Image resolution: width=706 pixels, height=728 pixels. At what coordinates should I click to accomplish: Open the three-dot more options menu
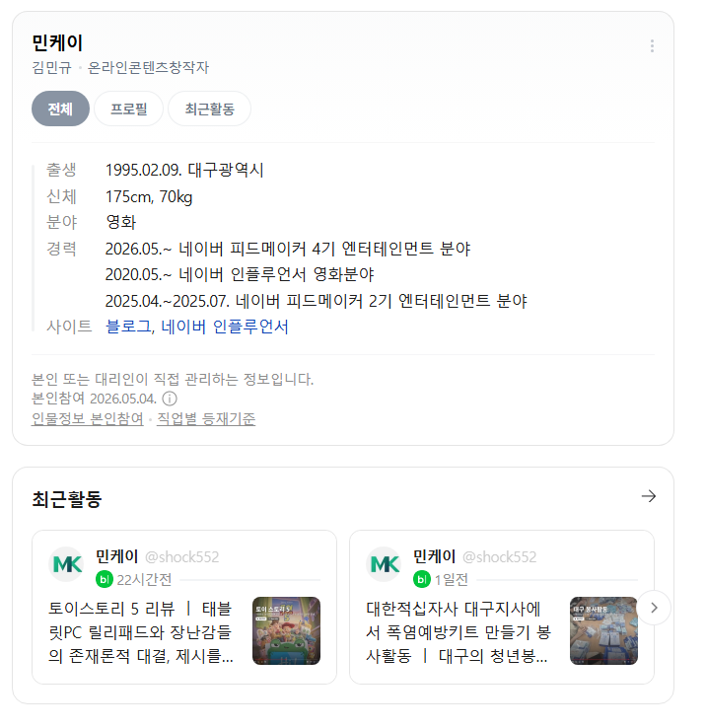pos(652,46)
